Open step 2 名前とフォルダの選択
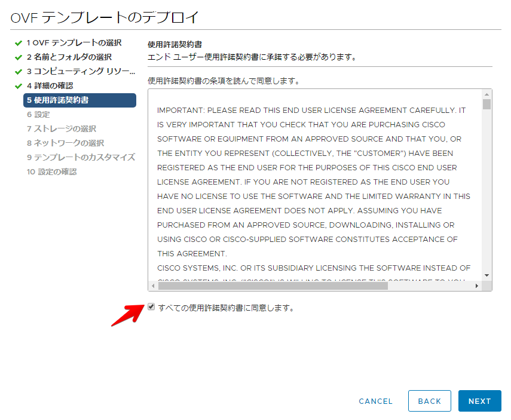Image resolution: width=511 pixels, height=420 pixels. pos(69,57)
